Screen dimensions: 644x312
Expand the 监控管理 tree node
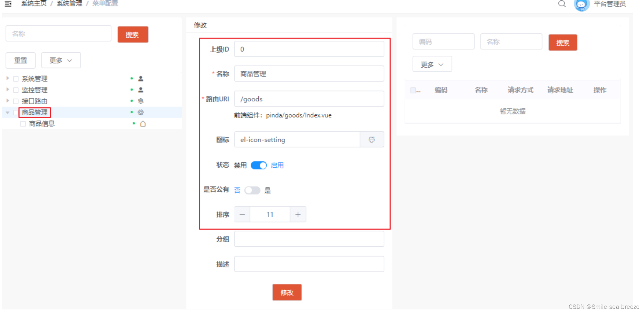coord(8,90)
